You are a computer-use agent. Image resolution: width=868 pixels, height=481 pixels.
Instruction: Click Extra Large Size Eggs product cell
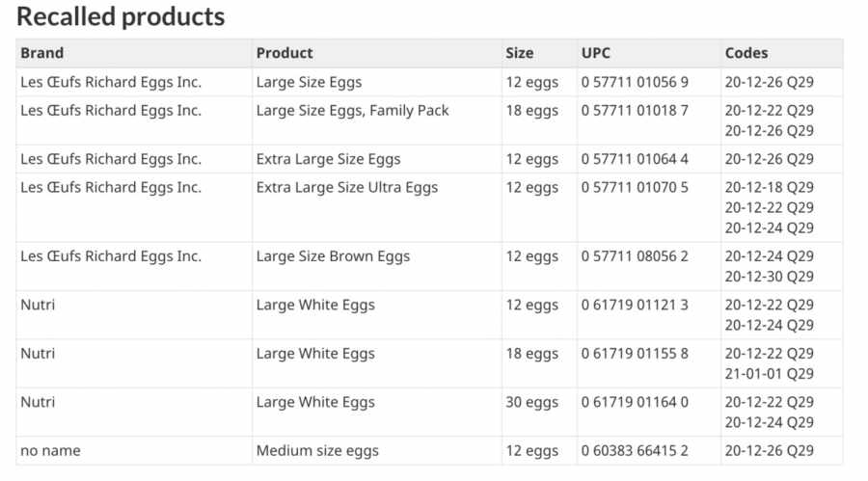point(377,159)
